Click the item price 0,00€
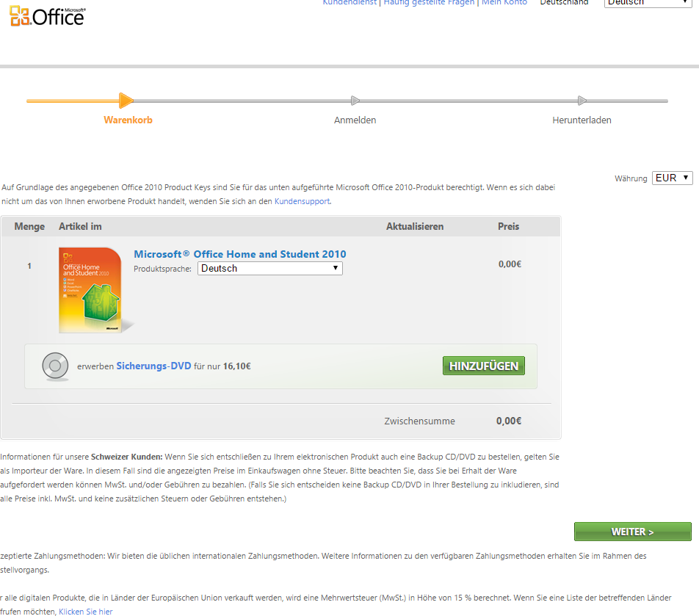The width and height of the screenshot is (699, 616). click(510, 264)
